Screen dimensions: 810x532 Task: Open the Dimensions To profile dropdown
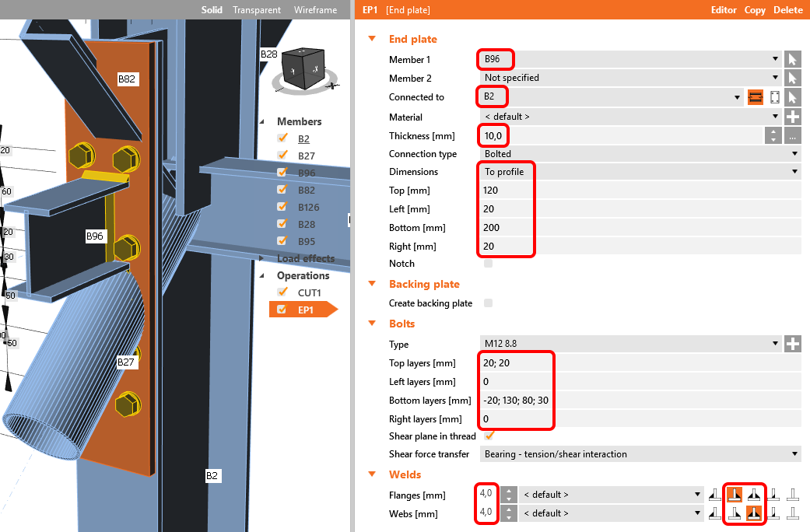640,171
